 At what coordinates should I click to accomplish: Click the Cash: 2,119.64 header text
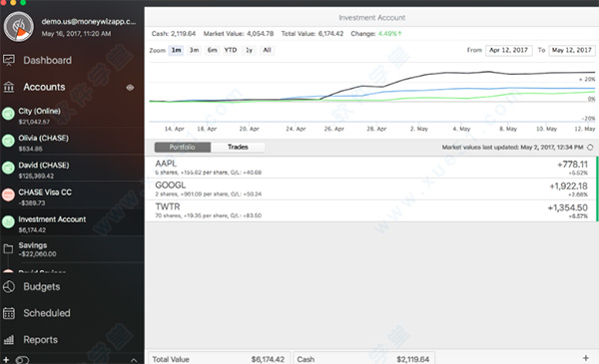coord(174,34)
